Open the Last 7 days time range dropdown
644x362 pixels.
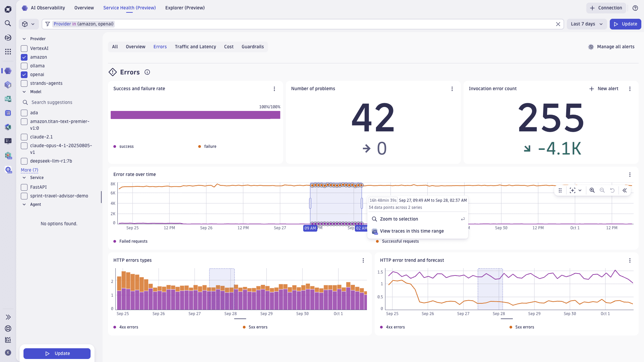point(586,24)
